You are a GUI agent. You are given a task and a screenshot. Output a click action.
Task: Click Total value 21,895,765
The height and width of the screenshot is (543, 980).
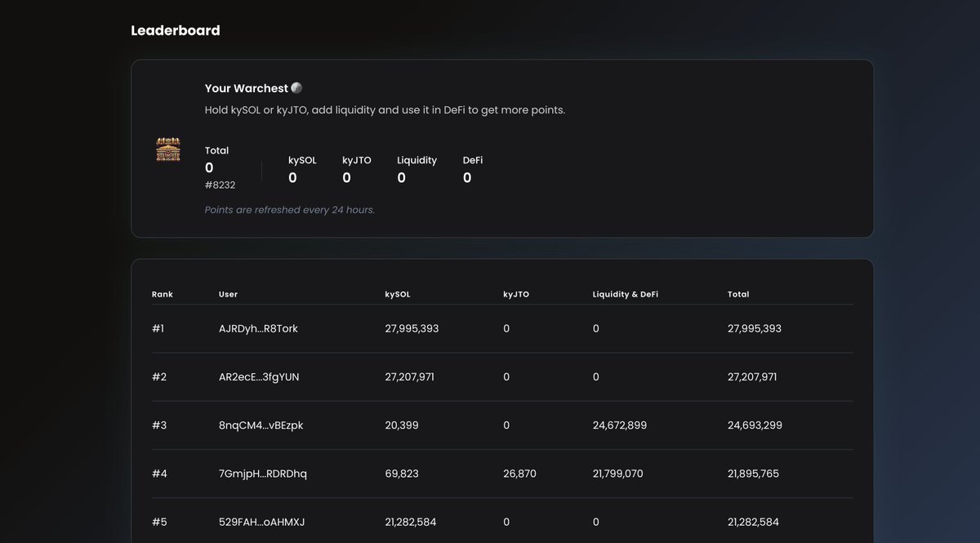pyautogui.click(x=754, y=474)
